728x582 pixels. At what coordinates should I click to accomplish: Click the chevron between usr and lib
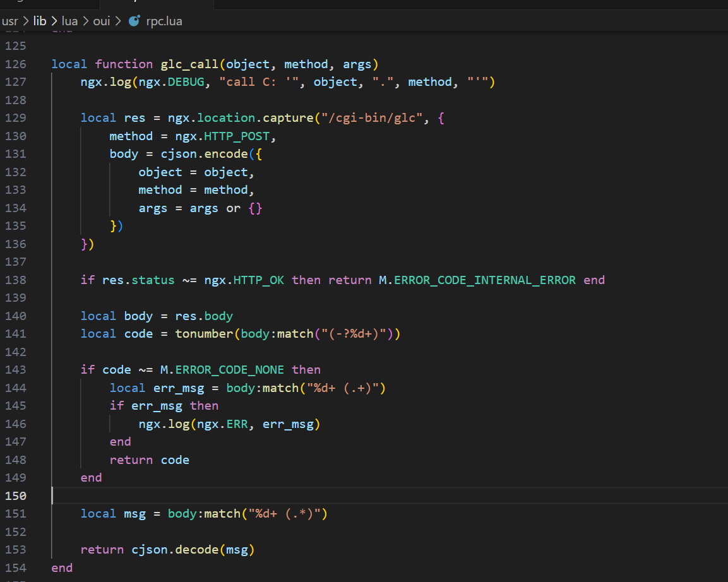(25, 21)
